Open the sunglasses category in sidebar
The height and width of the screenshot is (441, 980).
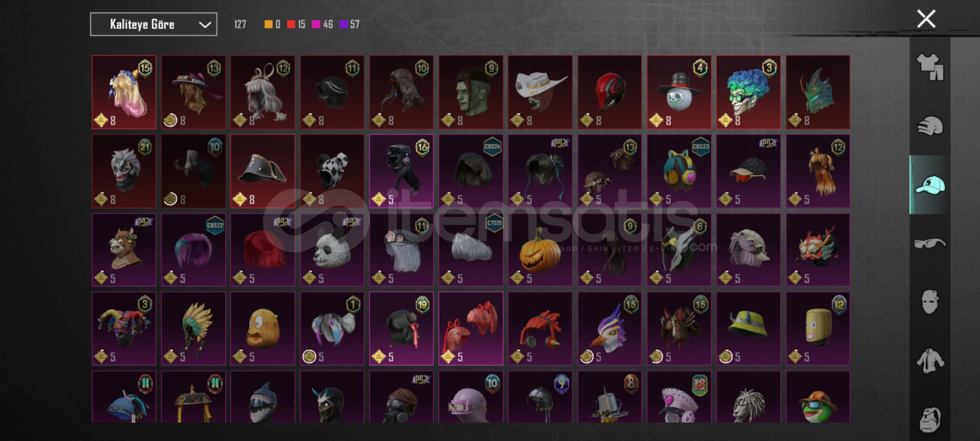(930, 244)
